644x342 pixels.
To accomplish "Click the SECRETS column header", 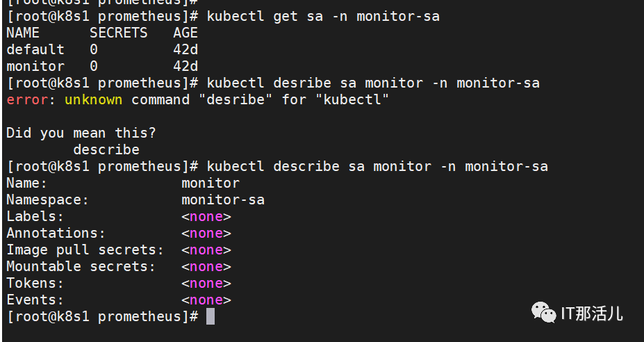I will pos(119,33).
